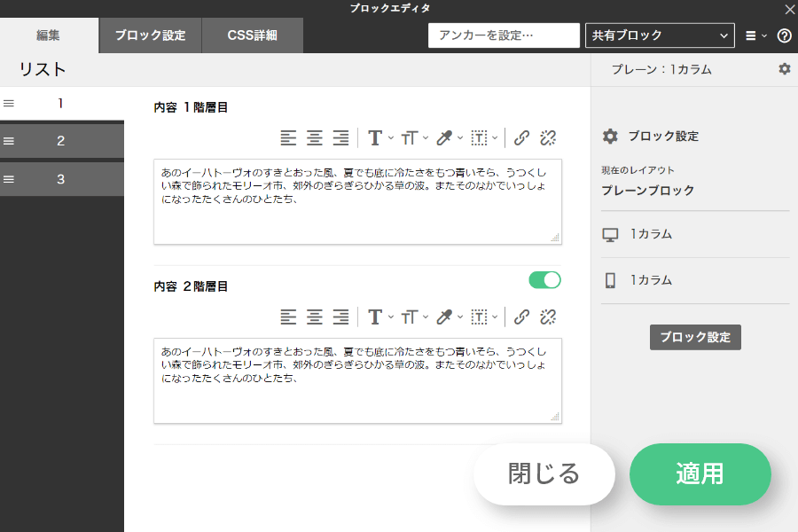Open the 共有ブロック dropdown
Image resolution: width=798 pixels, height=532 pixels.
[660, 35]
